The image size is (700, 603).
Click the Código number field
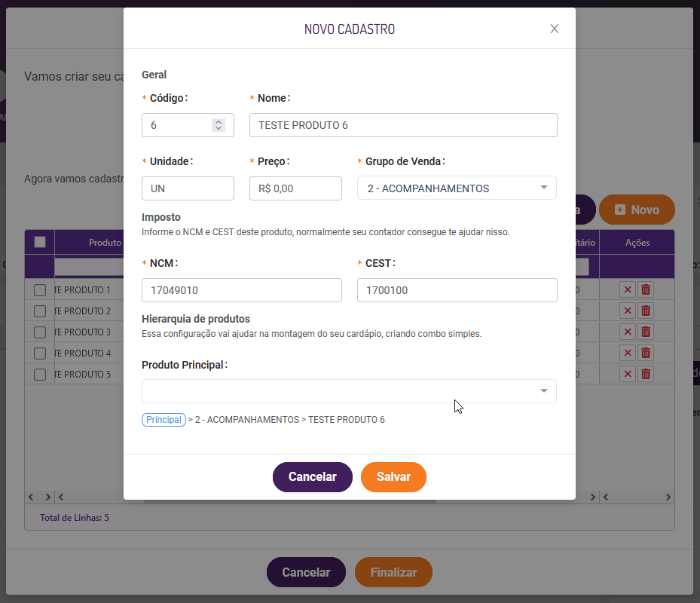pyautogui.click(x=188, y=125)
